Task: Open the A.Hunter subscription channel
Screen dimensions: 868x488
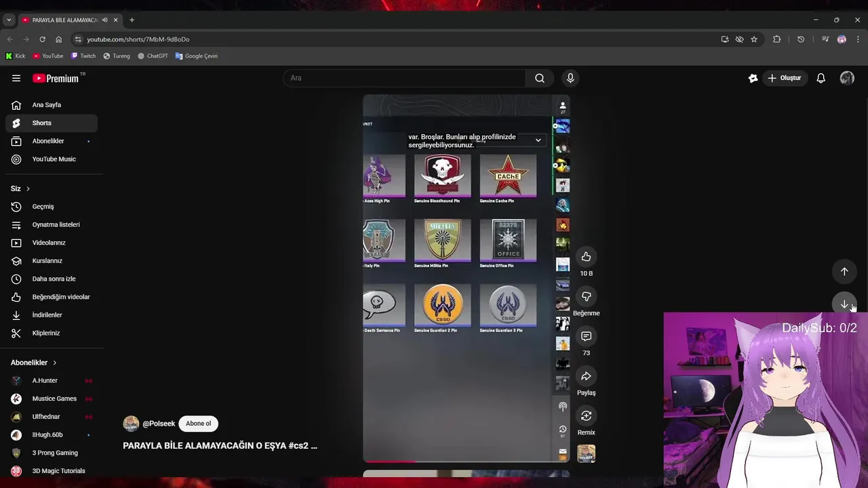Action: [x=52, y=381]
